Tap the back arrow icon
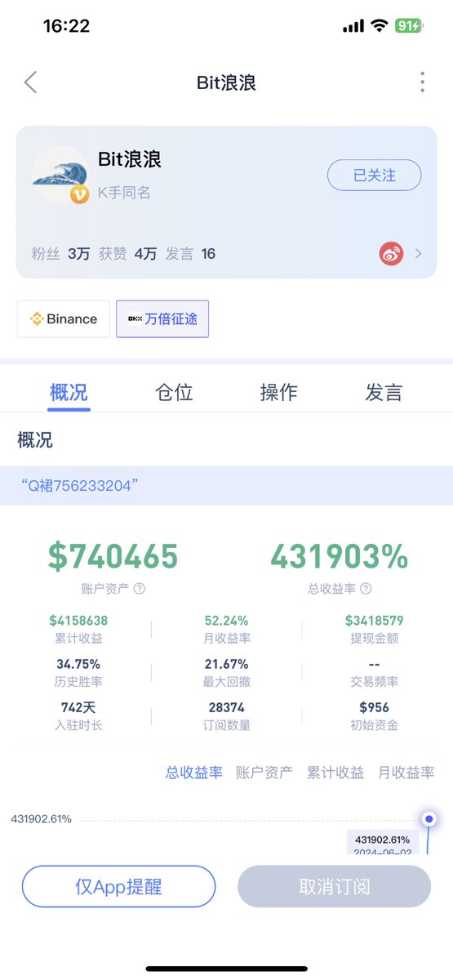The width and height of the screenshot is (453, 980). click(31, 82)
